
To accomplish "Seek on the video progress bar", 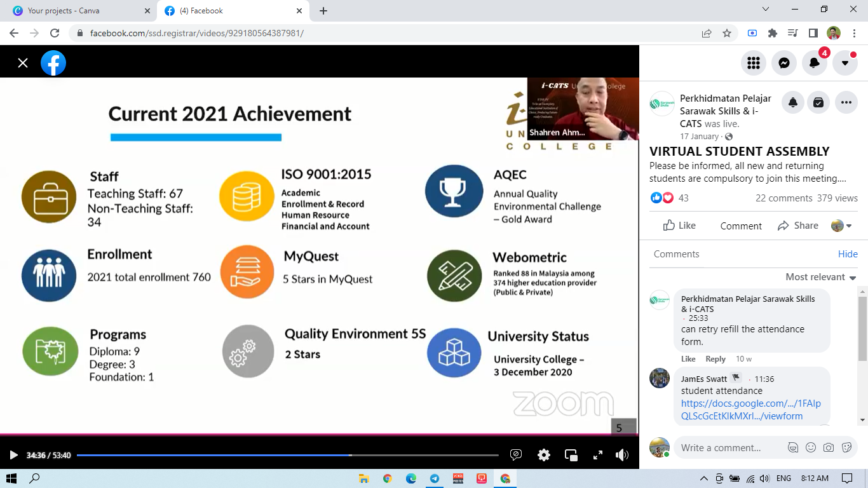I will [x=287, y=455].
